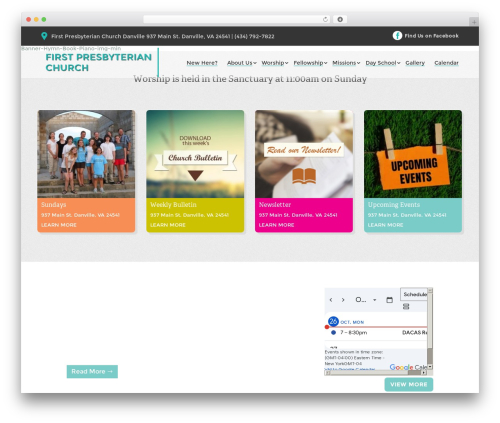Click the calendar agenda list icon
The height and width of the screenshot is (423, 500).
pos(406,306)
